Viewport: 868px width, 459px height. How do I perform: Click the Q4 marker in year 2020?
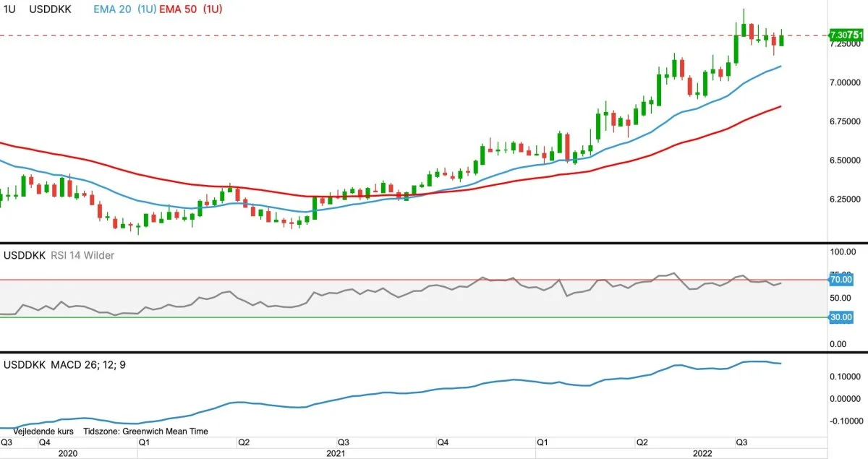click(44, 442)
